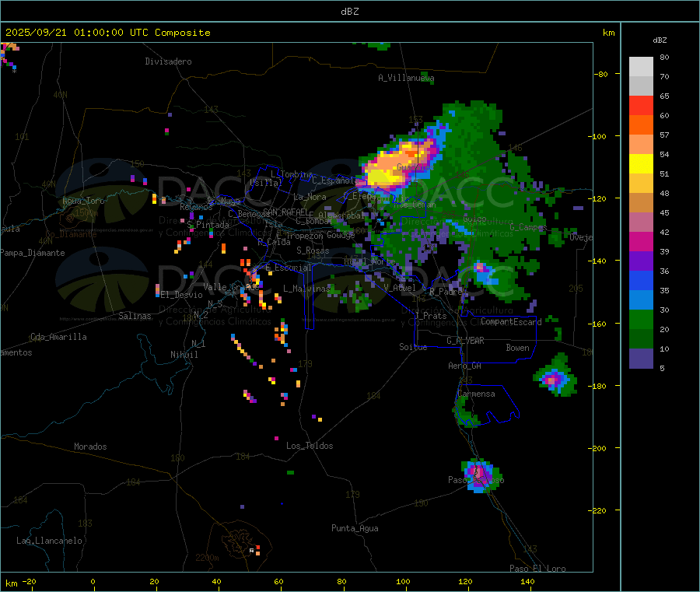Click the Morados location label
This screenshot has width=700, height=592.
(x=90, y=447)
